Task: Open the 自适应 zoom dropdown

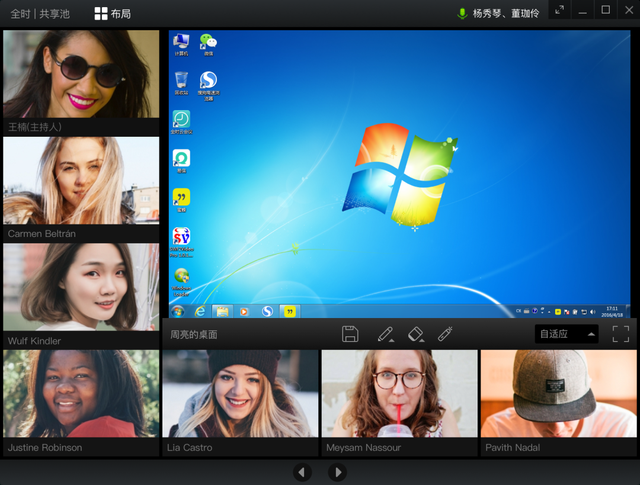Action: click(x=567, y=334)
